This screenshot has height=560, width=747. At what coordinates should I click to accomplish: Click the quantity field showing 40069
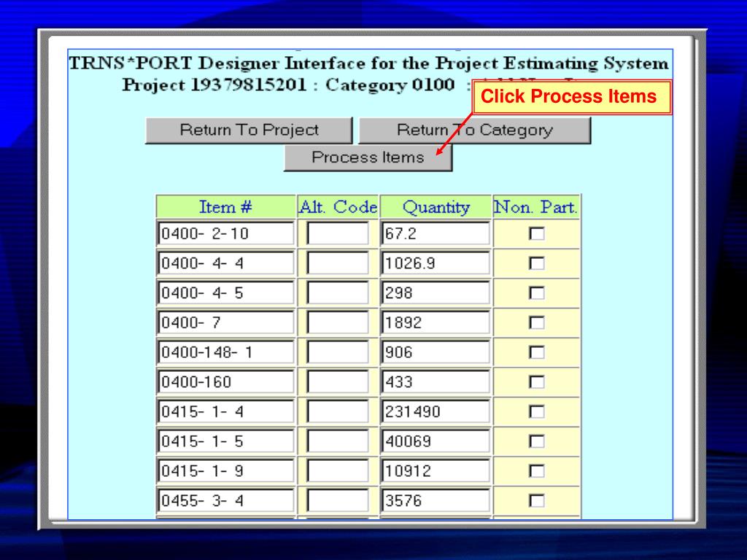click(x=436, y=441)
